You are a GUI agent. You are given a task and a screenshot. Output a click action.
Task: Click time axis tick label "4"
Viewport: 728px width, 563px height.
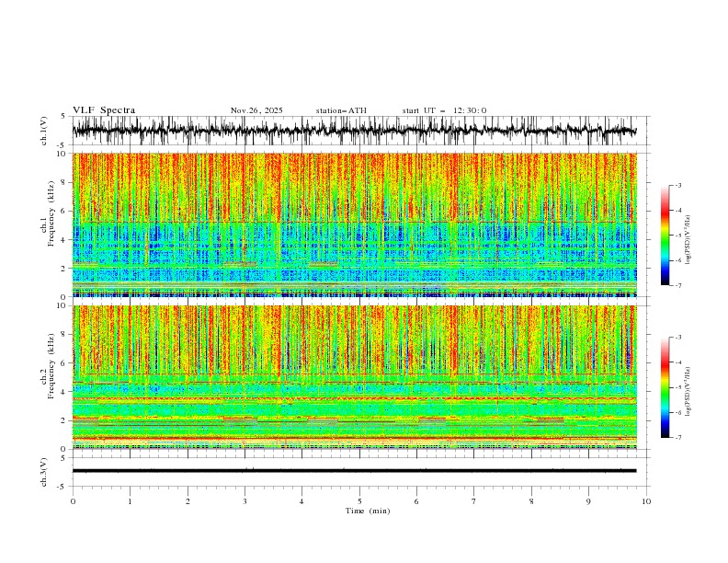(x=301, y=501)
